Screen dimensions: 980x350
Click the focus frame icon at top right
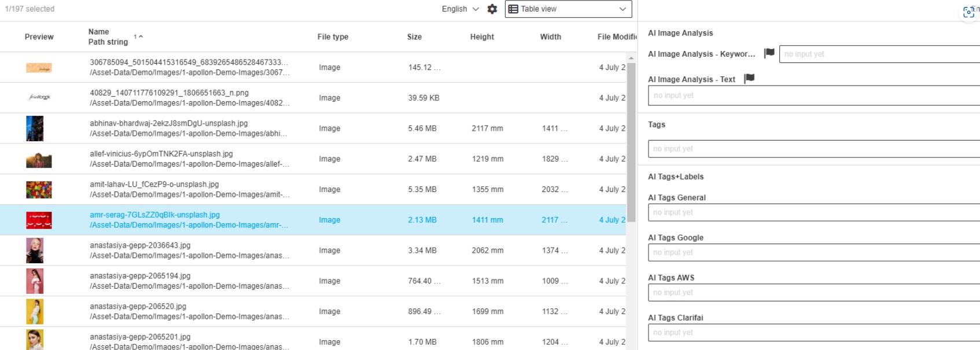[x=969, y=12]
